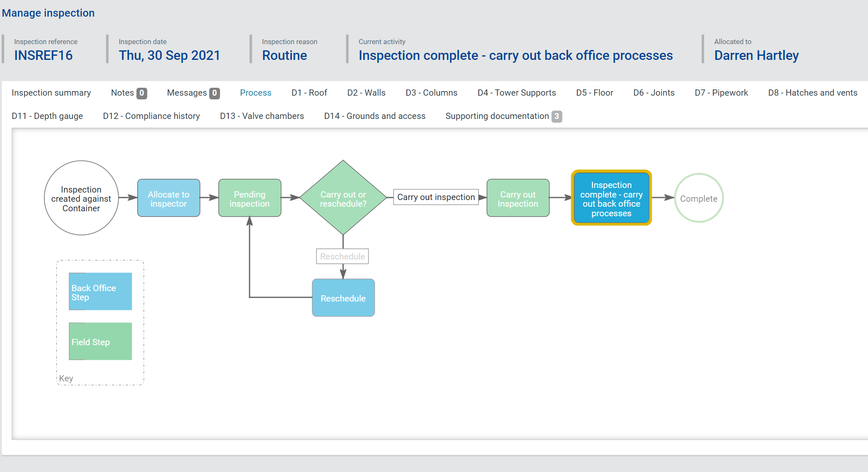The height and width of the screenshot is (472, 868).
Task: Click the INSREF16 inspection reference
Action: click(43, 55)
